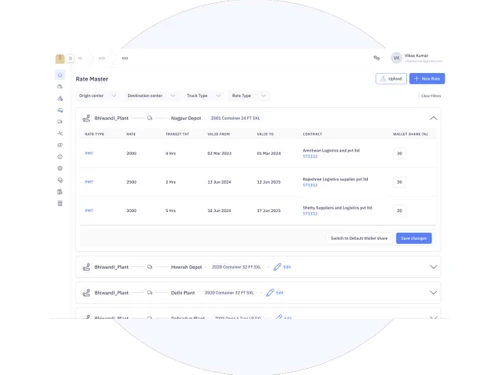Expand the sidebar with the double-arrow button

(x=70, y=58)
